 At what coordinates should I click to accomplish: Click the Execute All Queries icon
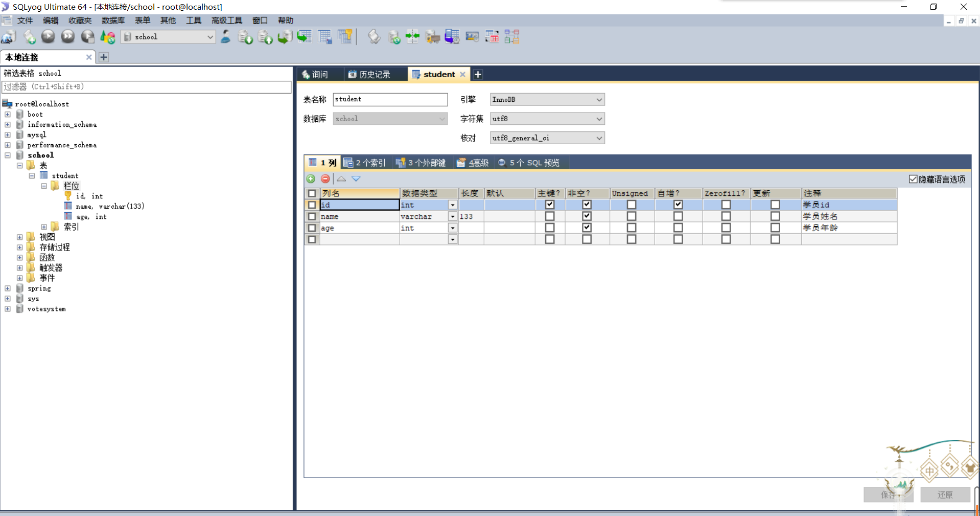[67, 36]
